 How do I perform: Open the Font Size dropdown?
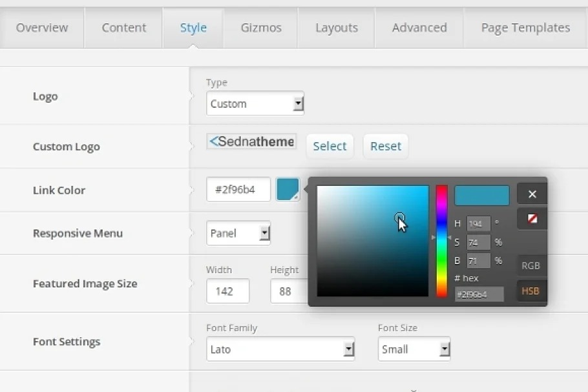pos(414,349)
